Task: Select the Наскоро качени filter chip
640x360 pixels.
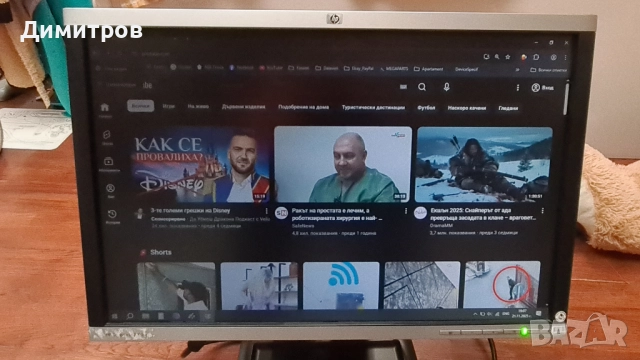Action: (467, 109)
